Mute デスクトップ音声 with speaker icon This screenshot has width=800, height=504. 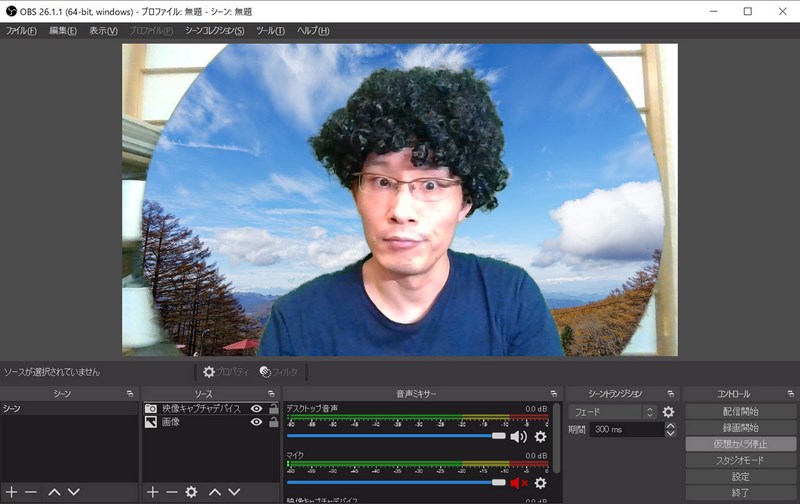[x=518, y=436]
